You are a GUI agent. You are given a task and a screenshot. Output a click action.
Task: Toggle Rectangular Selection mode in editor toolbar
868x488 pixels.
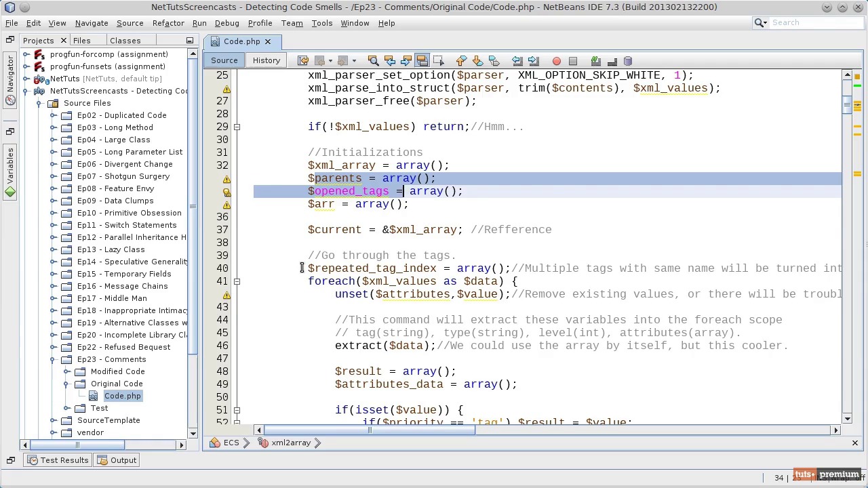click(438, 61)
